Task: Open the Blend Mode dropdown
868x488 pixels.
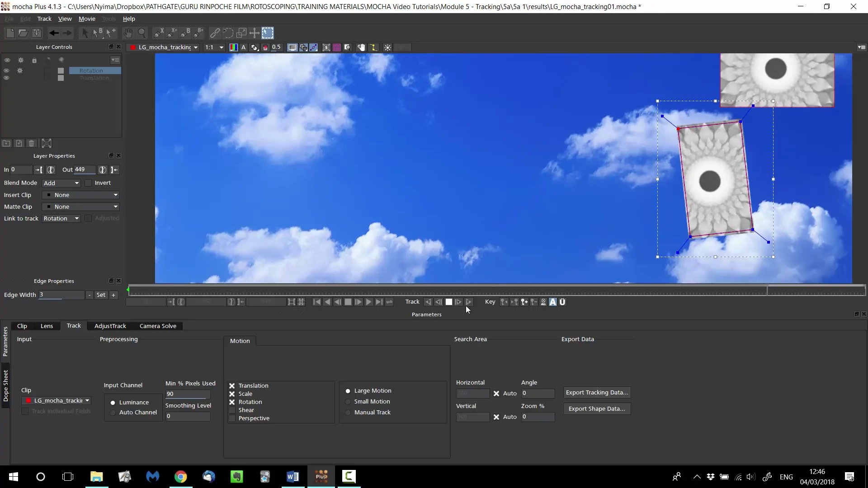Action: (x=61, y=183)
